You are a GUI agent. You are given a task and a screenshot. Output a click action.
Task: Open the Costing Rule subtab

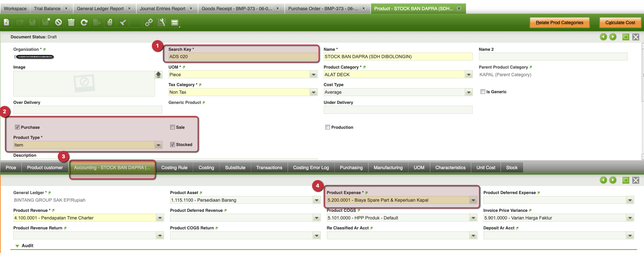coord(174,168)
